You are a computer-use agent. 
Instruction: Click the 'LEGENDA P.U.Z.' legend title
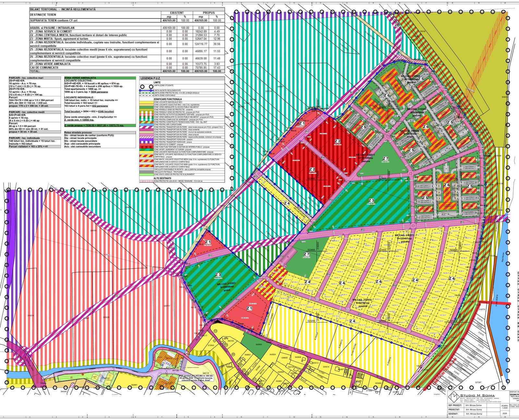click(x=151, y=78)
